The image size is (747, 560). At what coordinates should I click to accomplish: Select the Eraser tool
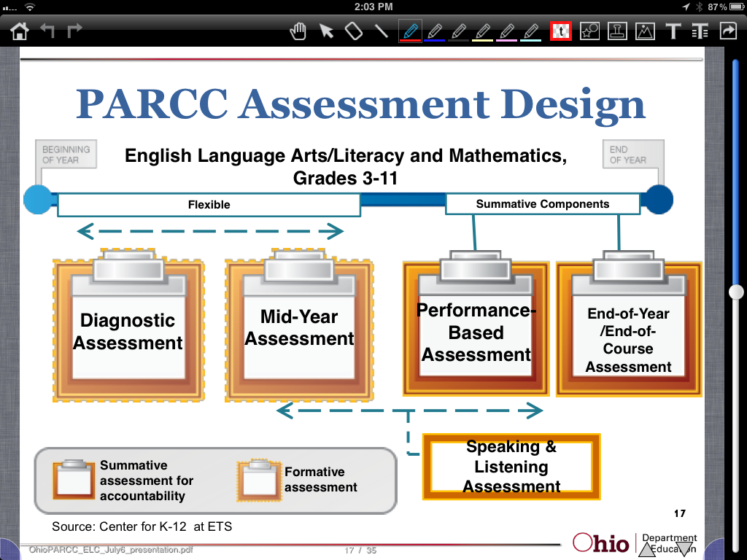click(354, 31)
